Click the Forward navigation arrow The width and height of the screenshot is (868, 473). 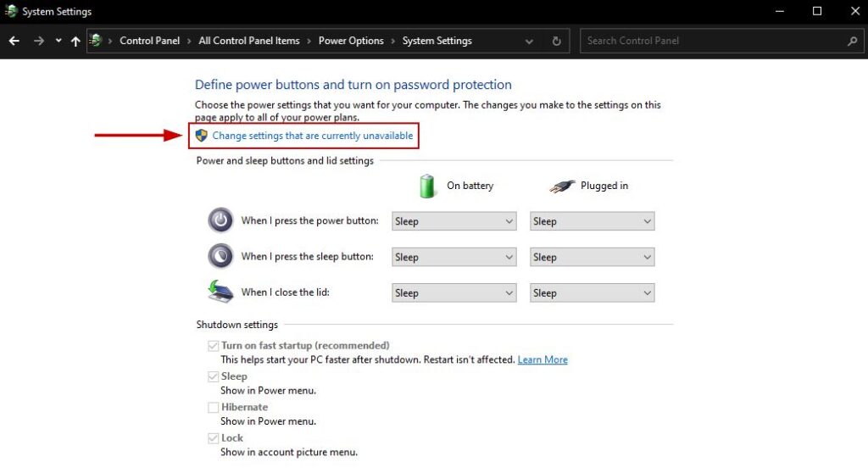click(36, 41)
